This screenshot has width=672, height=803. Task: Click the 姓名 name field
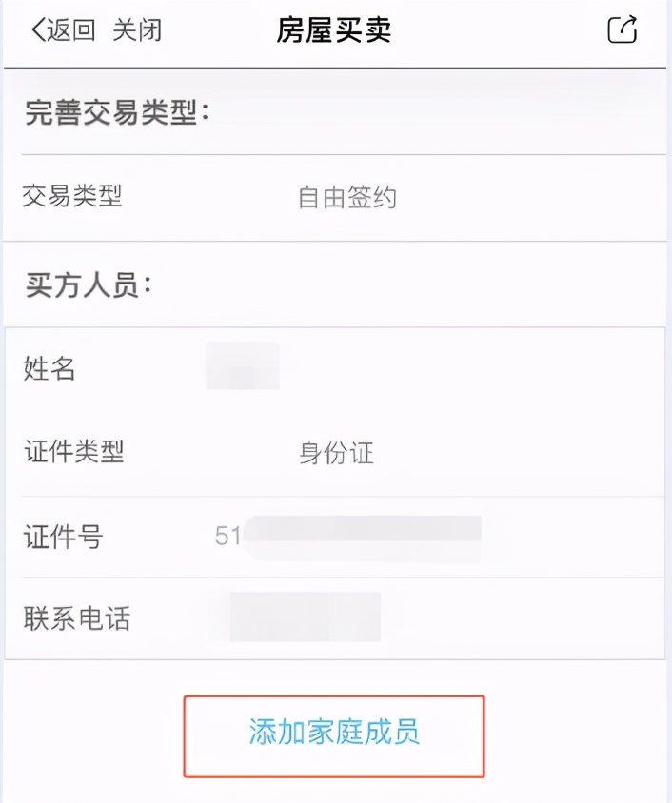[243, 370]
